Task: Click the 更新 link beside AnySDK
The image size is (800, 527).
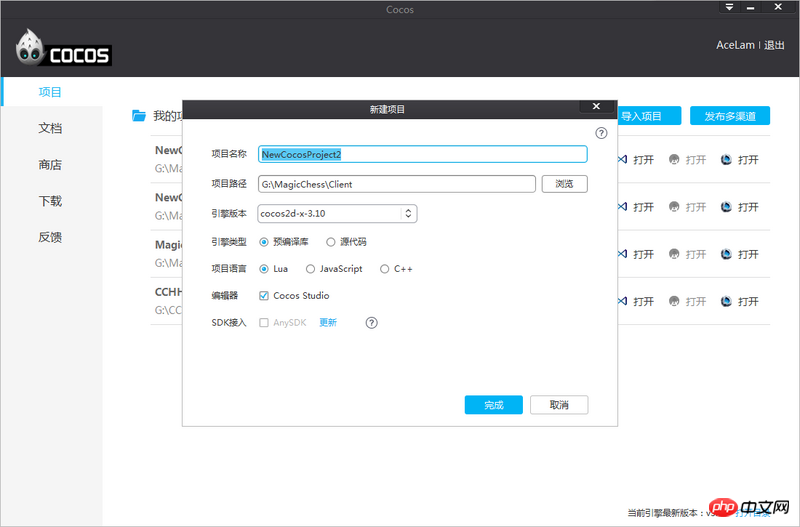Action: tap(328, 322)
